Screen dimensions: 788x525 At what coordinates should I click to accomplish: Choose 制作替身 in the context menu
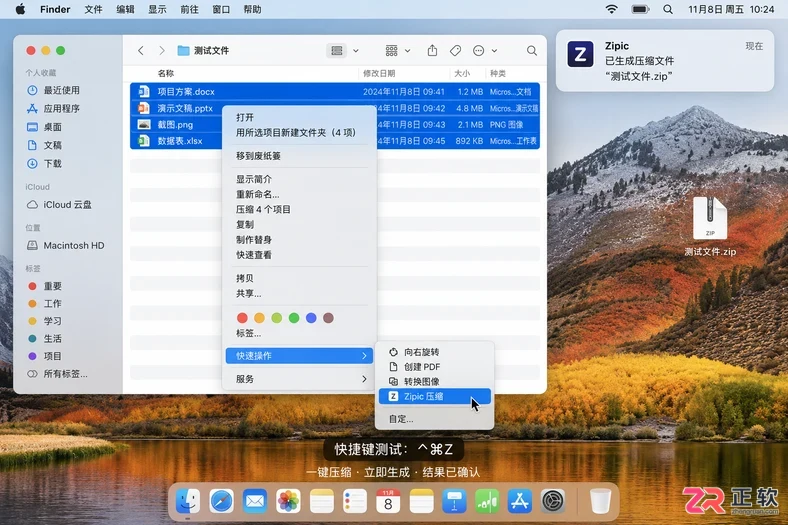pyautogui.click(x=300, y=240)
